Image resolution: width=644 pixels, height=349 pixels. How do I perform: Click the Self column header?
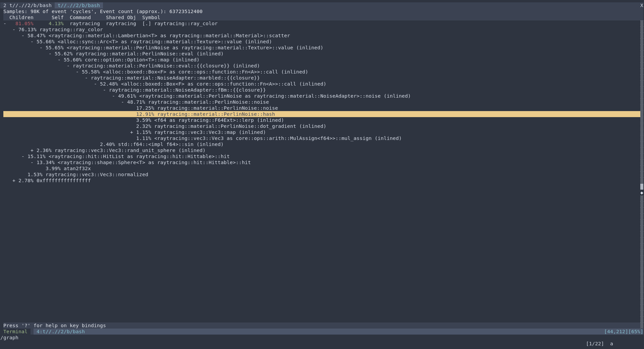pyautogui.click(x=58, y=18)
